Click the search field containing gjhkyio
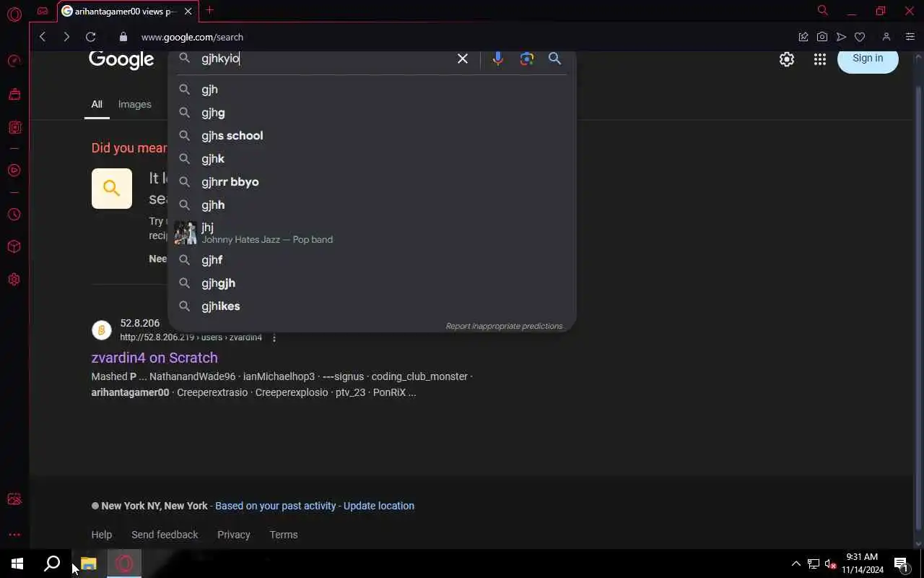924x578 pixels. (325, 59)
